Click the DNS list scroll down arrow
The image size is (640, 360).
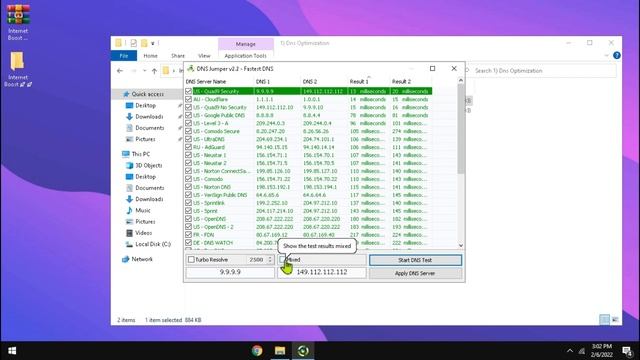tap(461, 246)
